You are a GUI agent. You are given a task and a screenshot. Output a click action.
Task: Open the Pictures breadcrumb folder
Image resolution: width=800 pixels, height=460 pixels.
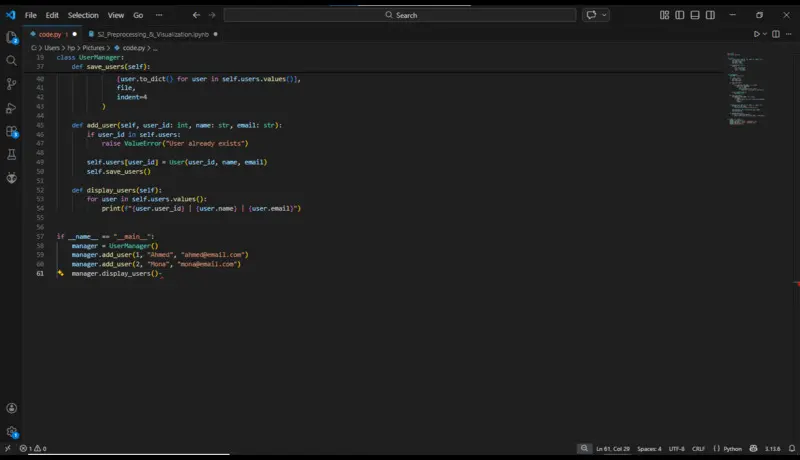click(93, 48)
